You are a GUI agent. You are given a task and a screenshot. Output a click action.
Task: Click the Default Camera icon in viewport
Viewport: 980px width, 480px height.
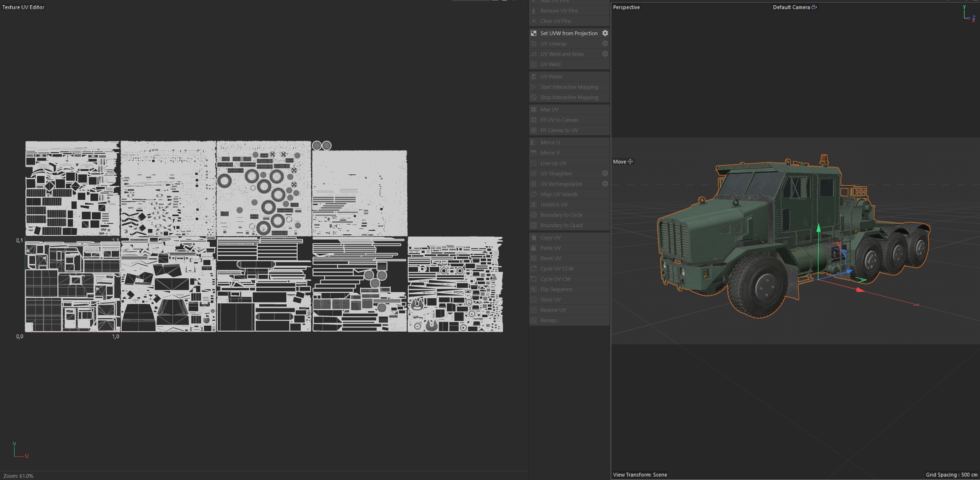tap(814, 7)
